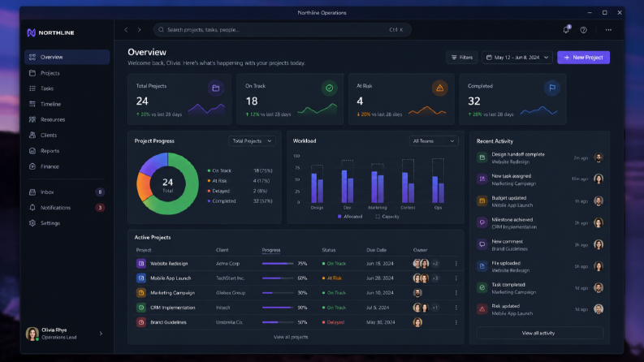Open row menu for Website Redesign
Screen dimensions: 644x362
click(456, 264)
